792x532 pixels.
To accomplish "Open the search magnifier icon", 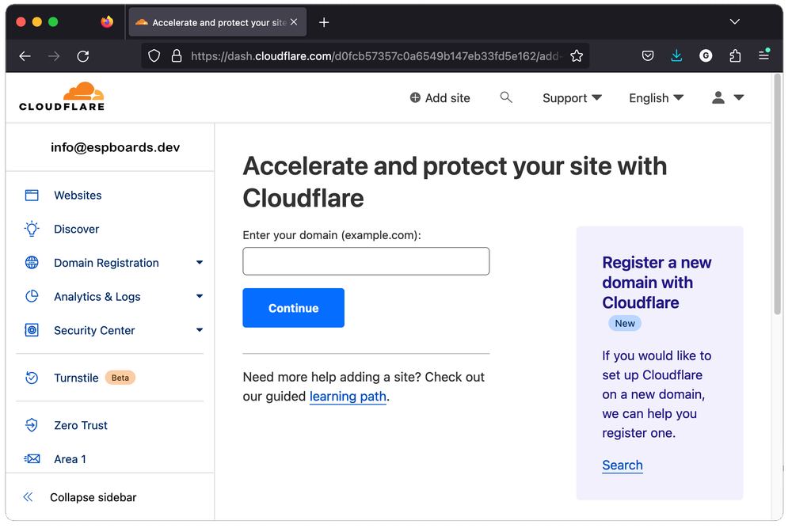I will click(506, 97).
